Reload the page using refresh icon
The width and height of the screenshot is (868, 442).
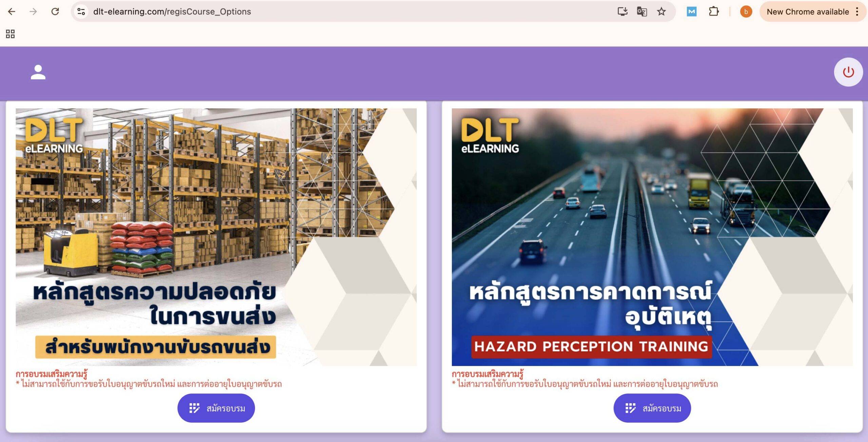(55, 12)
